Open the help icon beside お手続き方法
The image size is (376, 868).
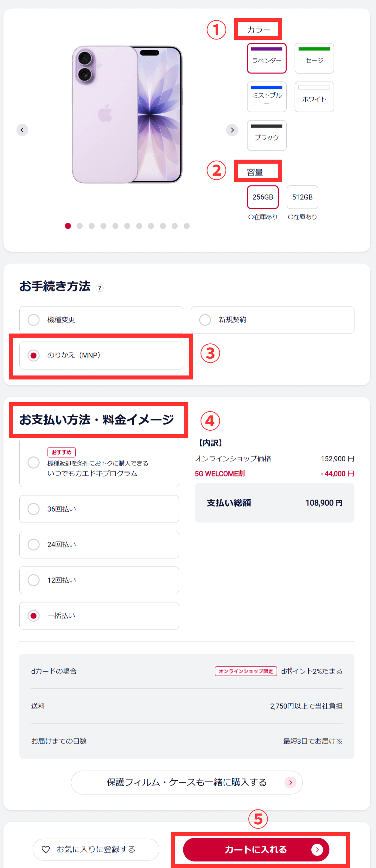coord(99,288)
